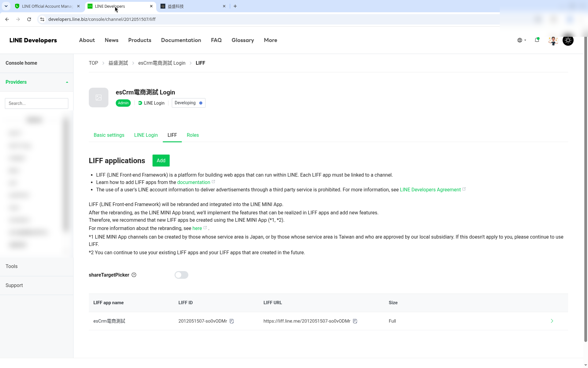Copy the LIFF URL to clipboard

coord(355,321)
